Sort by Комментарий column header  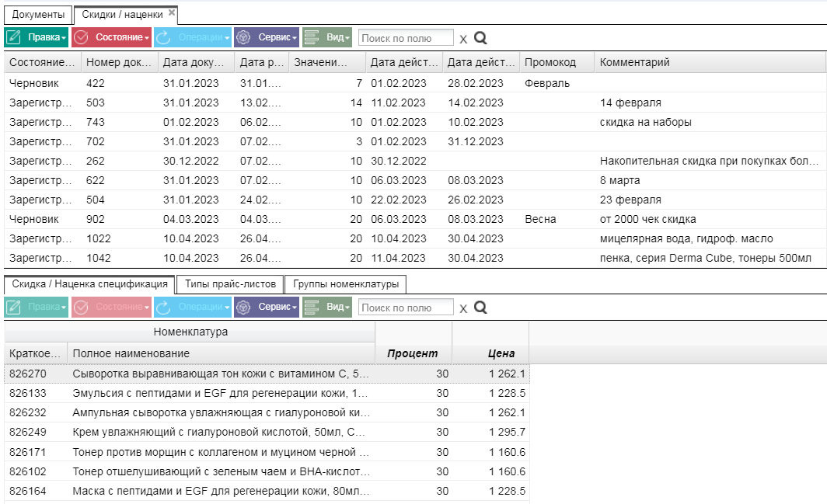point(710,62)
